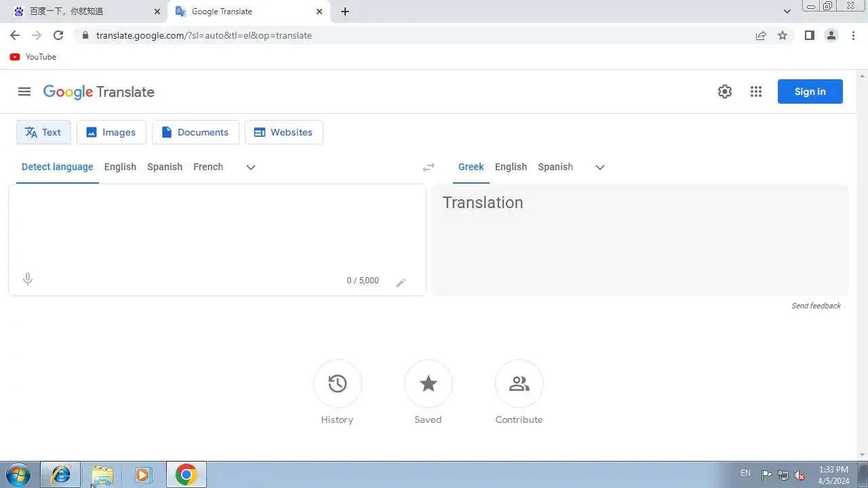Open a new browser tab
The height and width of the screenshot is (488, 868).
[345, 12]
